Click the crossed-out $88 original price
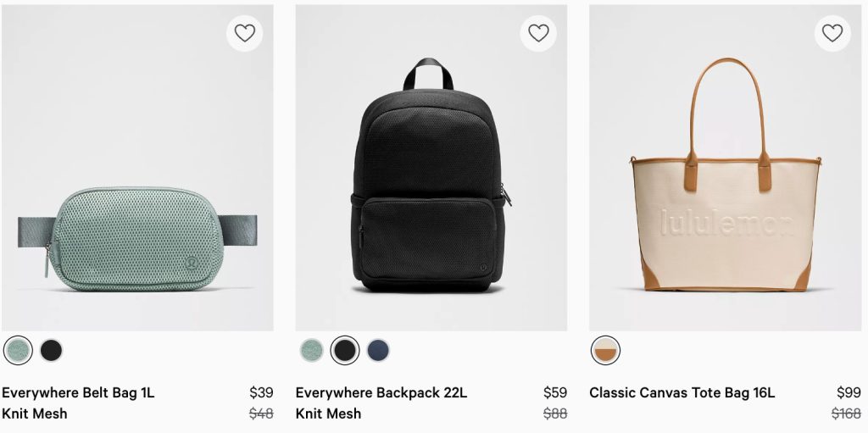The width and height of the screenshot is (868, 433). (x=555, y=414)
